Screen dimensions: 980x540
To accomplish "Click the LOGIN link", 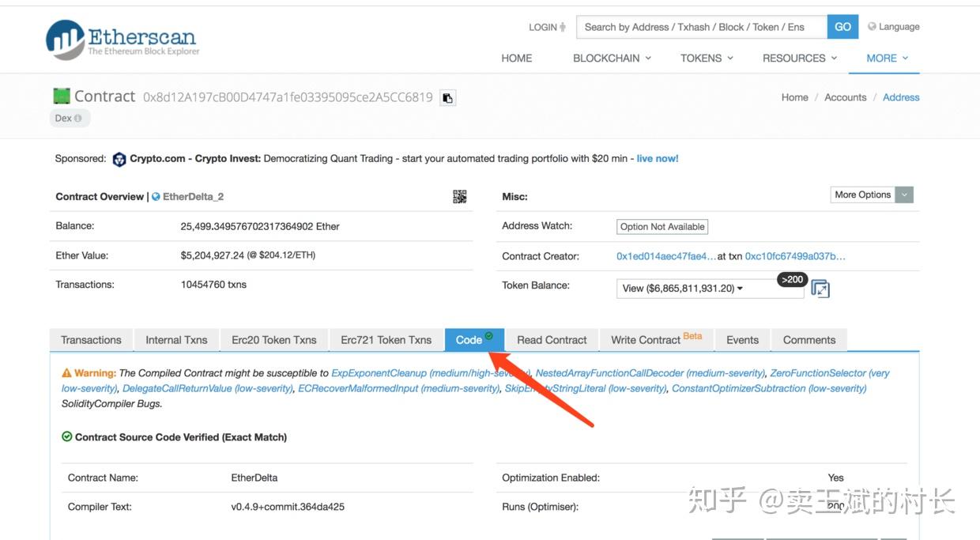I will coord(547,27).
